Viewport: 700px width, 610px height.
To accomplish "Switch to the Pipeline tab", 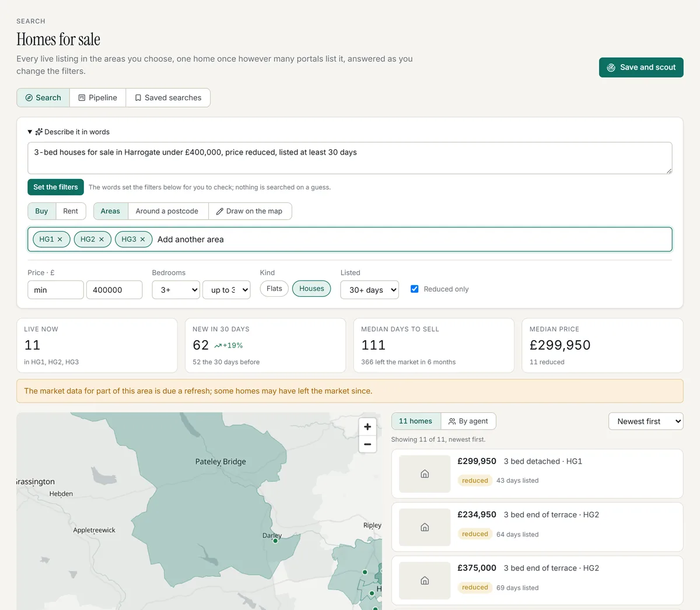I will click(98, 98).
